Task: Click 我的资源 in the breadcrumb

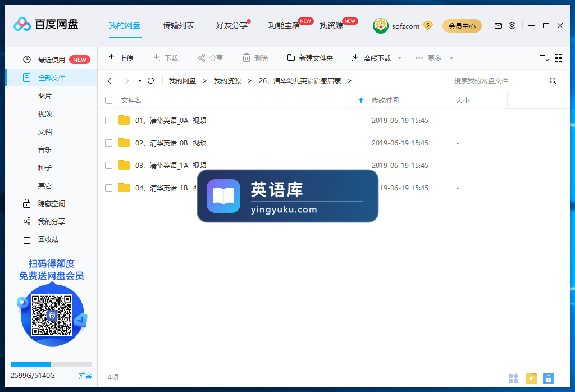Action: click(x=227, y=81)
